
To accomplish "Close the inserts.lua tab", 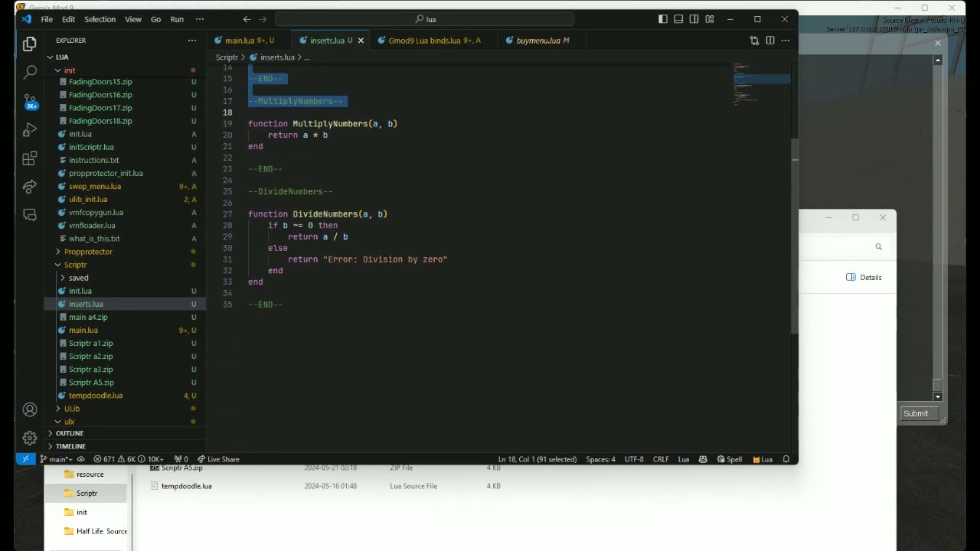I will click(x=361, y=41).
